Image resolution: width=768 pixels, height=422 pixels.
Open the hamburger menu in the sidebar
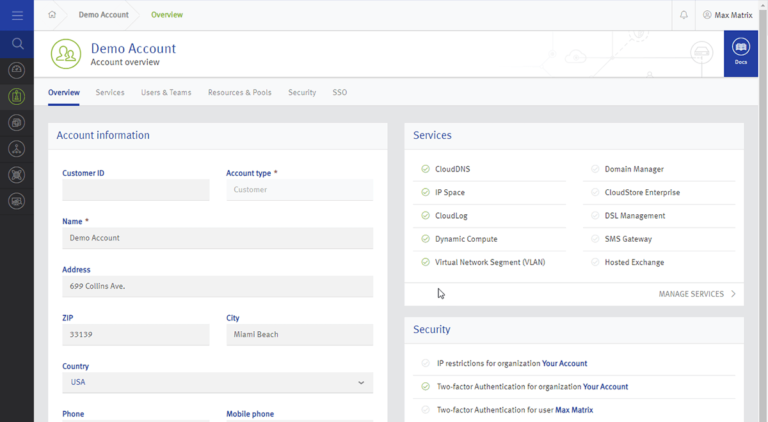[17, 15]
